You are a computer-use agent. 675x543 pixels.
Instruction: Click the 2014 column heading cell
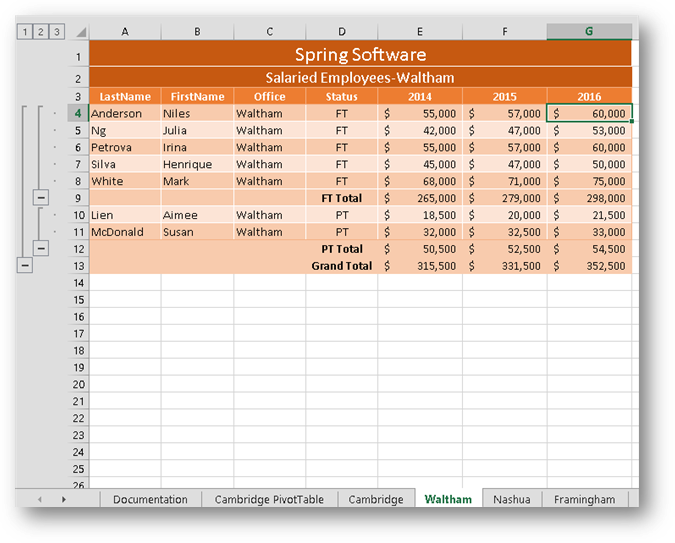[x=420, y=96]
